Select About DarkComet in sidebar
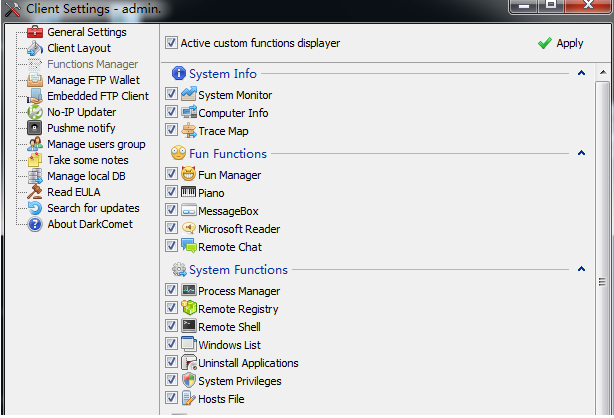Screen dimensions: 614x418 (90, 224)
